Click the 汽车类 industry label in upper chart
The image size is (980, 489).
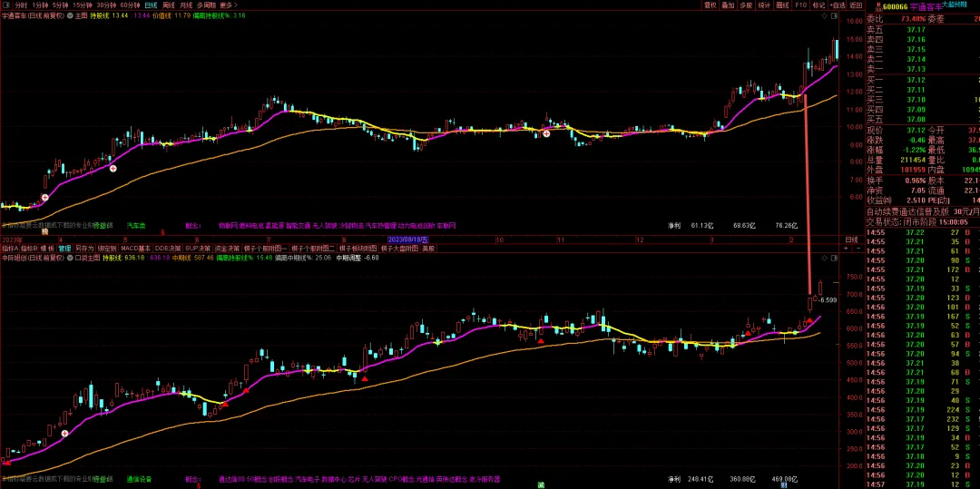[135, 225]
